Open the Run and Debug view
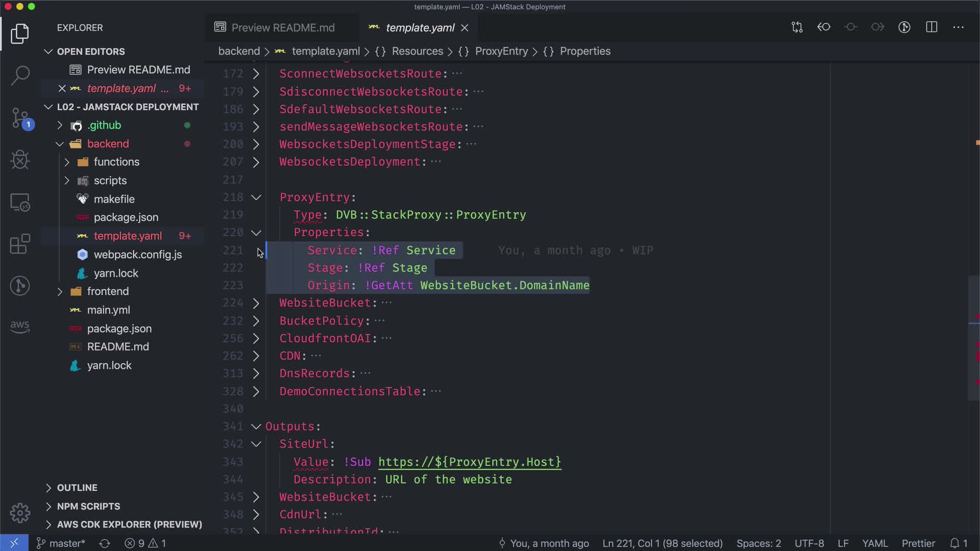Screen dimensions: 980x551 (x=20, y=160)
